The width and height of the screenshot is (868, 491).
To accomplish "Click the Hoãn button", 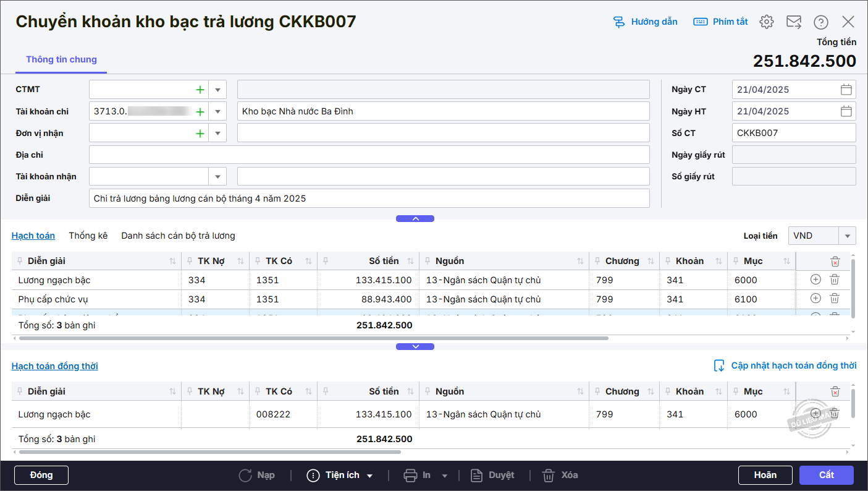I will [x=765, y=475].
